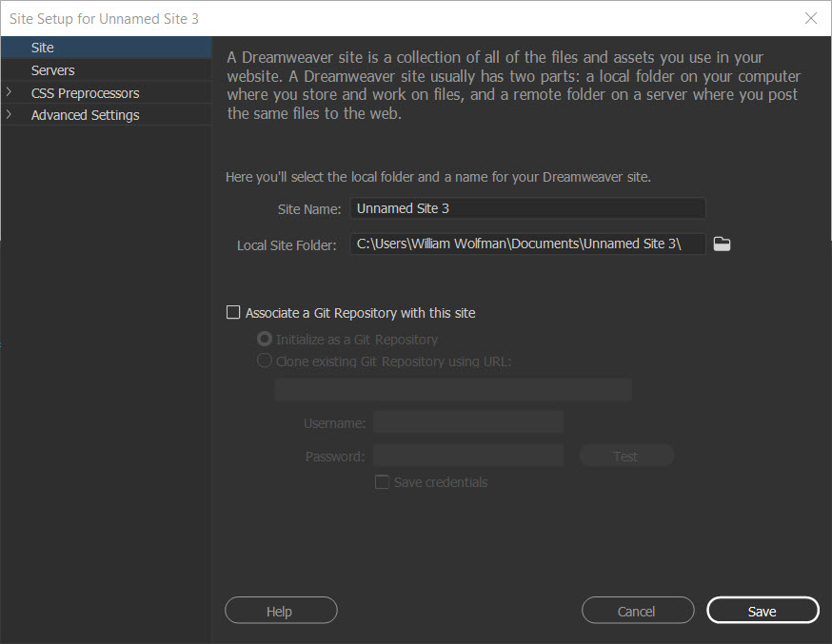Expand CSS Preprocessors category

tap(9, 92)
